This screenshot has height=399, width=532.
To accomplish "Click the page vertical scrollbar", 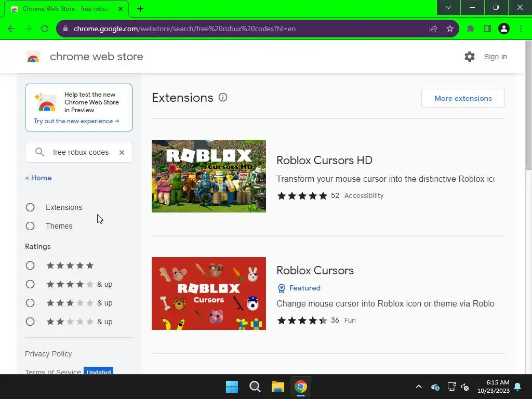I will point(528,105).
